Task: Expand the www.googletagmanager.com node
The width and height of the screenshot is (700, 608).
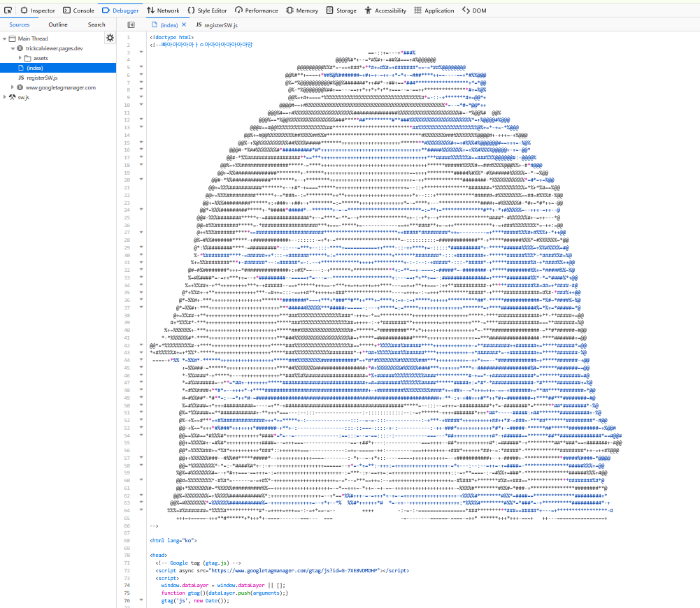Action: [x=13, y=87]
